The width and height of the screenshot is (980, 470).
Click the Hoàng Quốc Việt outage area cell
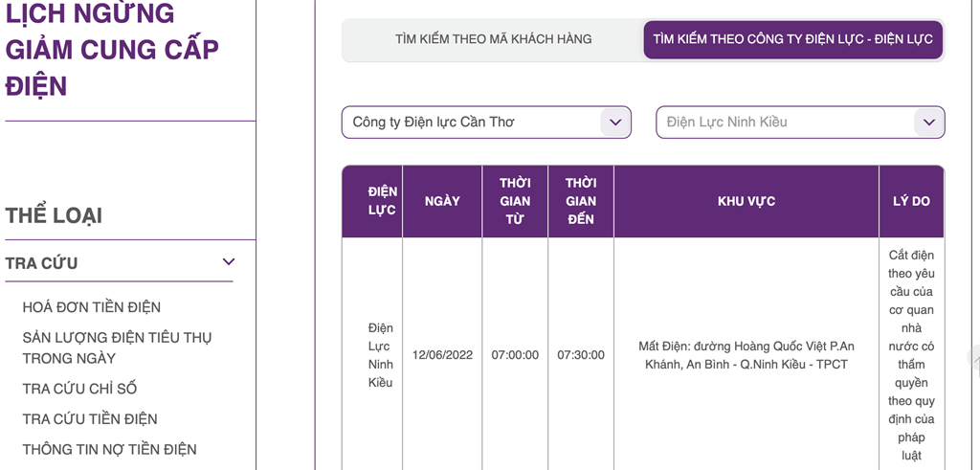coord(746,355)
